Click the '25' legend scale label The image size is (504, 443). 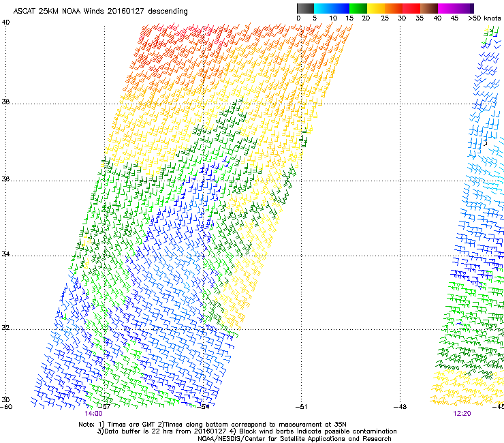[385, 18]
